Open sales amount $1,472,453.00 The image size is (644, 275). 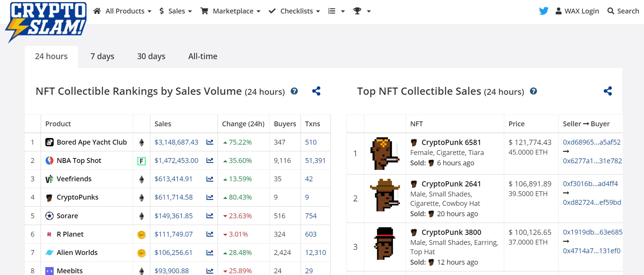point(176,161)
